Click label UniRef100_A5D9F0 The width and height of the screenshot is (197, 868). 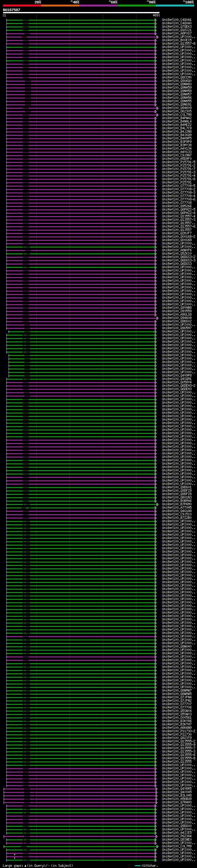[x=177, y=159]
